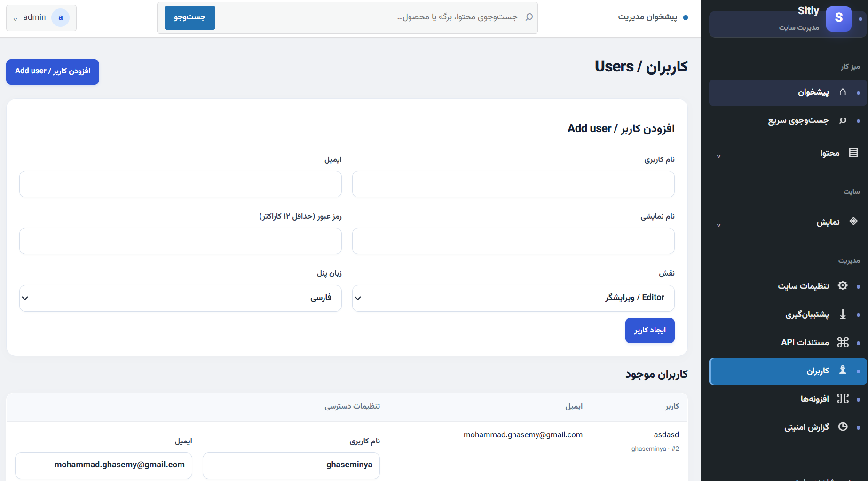This screenshot has width=868, height=481.
Task: Click the magnifier icon beside جست‌وجوی سریع
Action: 843,121
